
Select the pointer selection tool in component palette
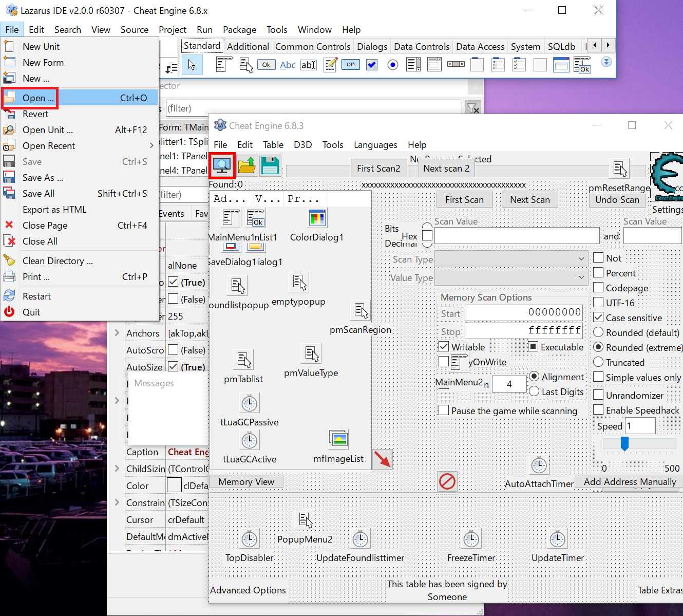pyautogui.click(x=192, y=65)
